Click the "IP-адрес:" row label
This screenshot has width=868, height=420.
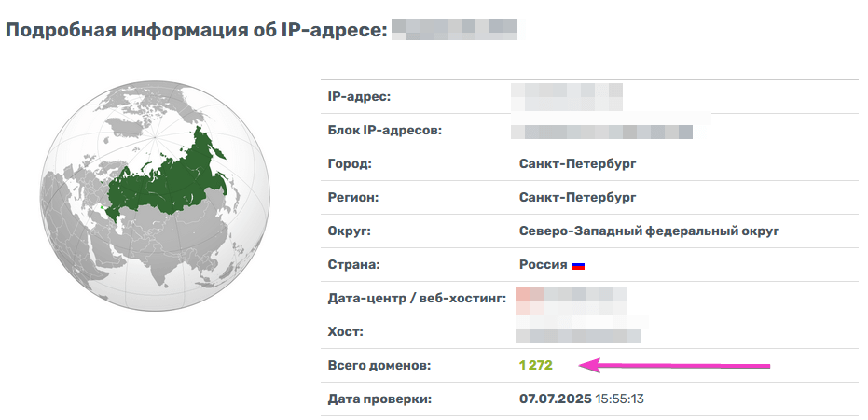click(359, 96)
